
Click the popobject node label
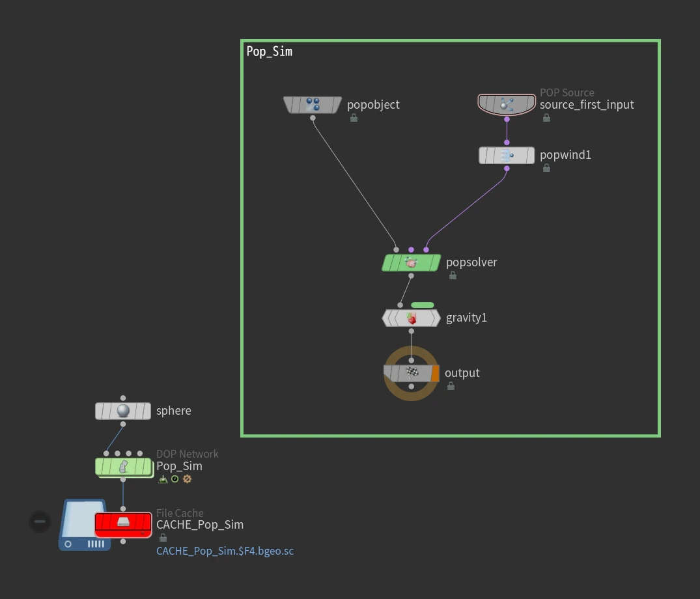(x=373, y=105)
